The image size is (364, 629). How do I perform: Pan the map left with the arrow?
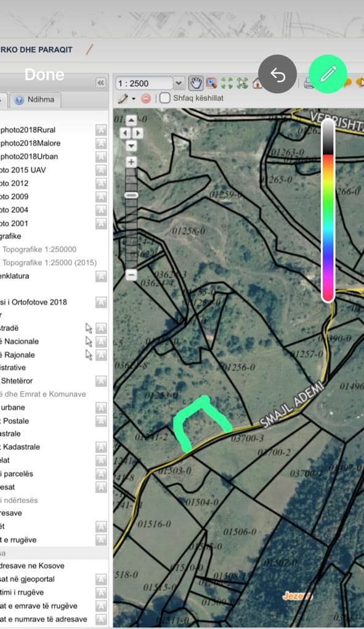coord(126,133)
